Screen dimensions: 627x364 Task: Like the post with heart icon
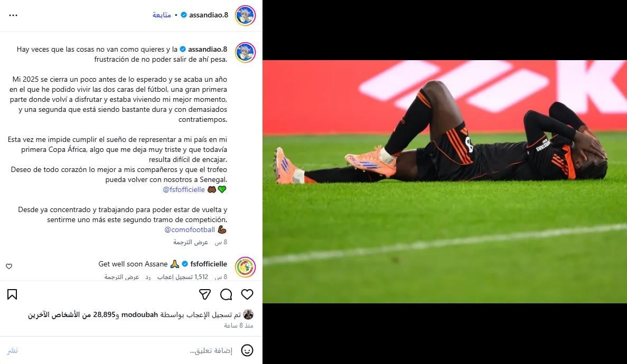pyautogui.click(x=247, y=294)
